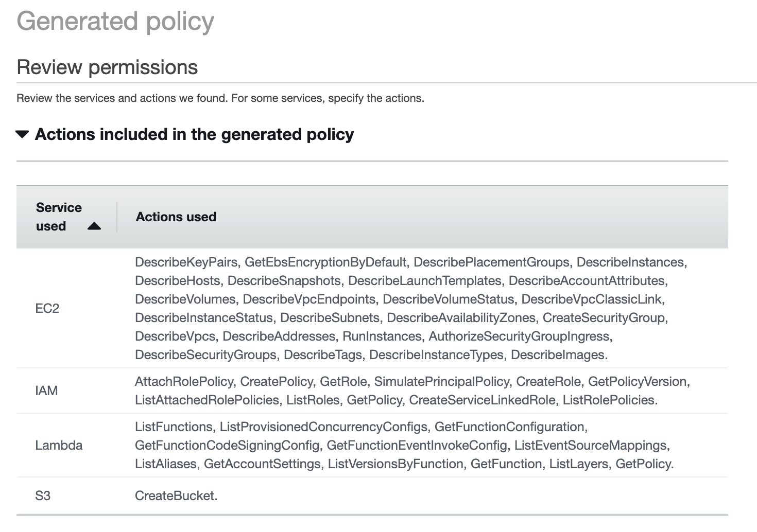Click the RunInstances action under EC2
The image size is (757, 532).
coord(383,336)
